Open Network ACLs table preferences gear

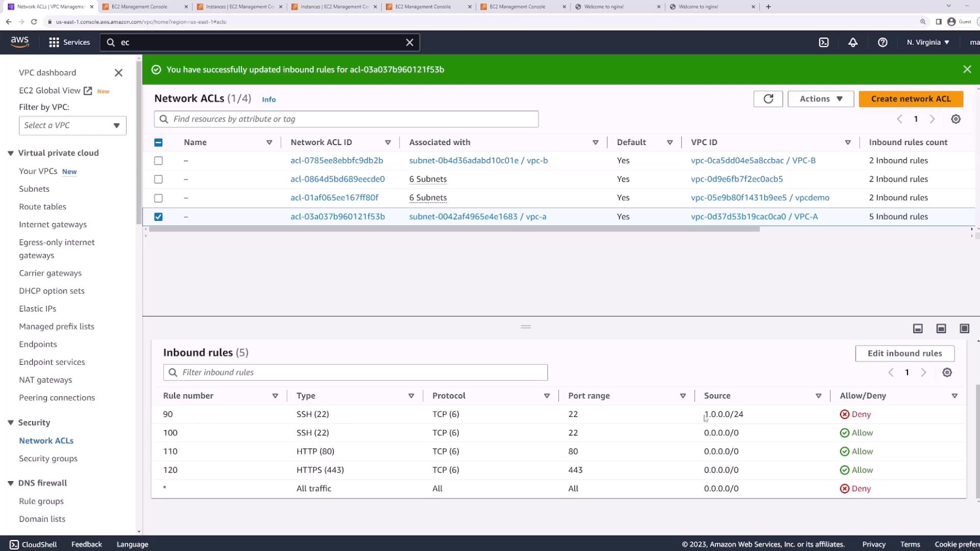click(x=956, y=119)
